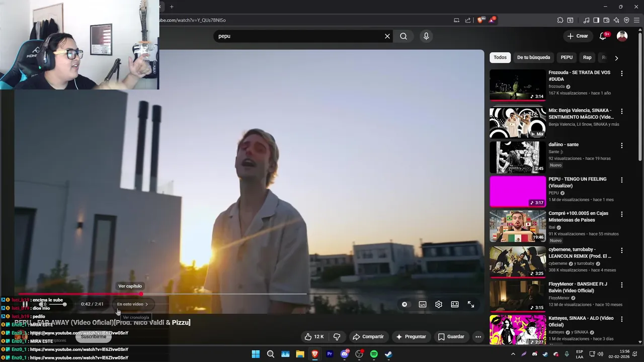Show more filter chips with arrow
This screenshot has width=644, height=362.
(616, 58)
